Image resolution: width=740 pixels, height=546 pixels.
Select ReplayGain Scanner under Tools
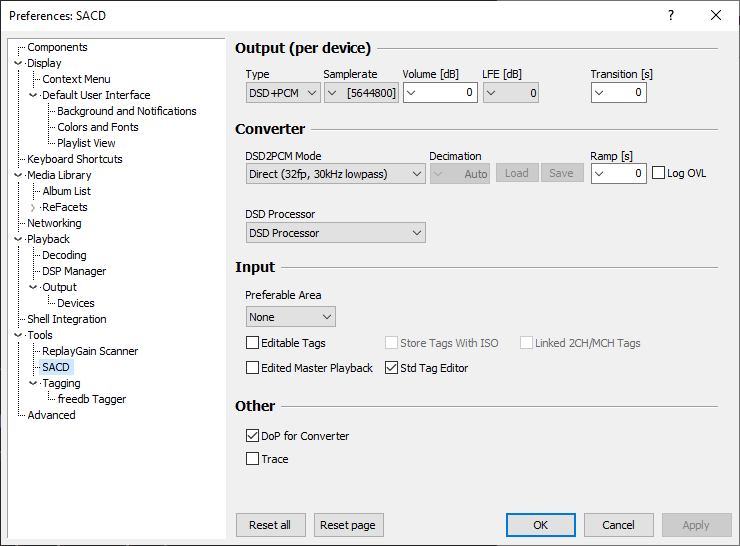(90, 351)
